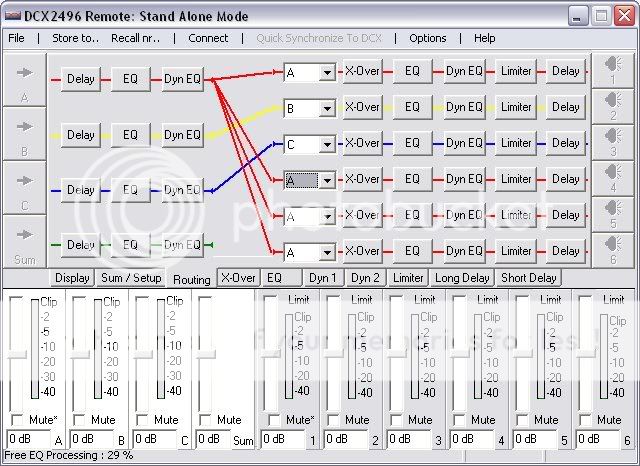Viewport: 640px width, 466px height.
Task: Enable Mute on the Sum channel
Action: pos(206,420)
